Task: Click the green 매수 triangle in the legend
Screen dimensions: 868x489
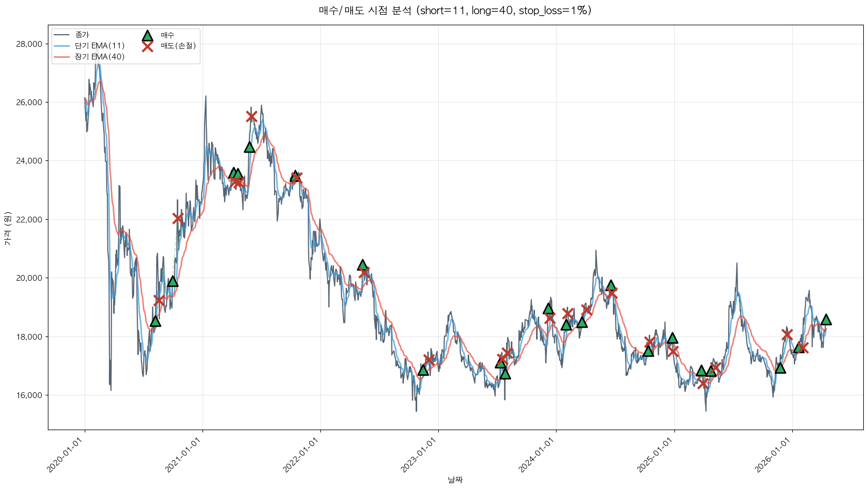Action: coord(147,36)
